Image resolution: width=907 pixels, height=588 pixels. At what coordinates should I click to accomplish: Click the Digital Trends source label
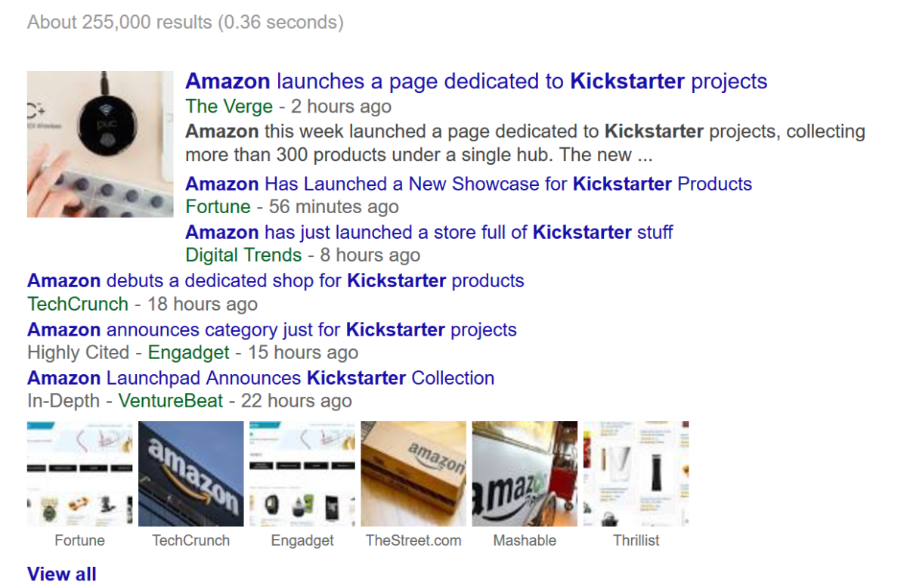coord(243,255)
